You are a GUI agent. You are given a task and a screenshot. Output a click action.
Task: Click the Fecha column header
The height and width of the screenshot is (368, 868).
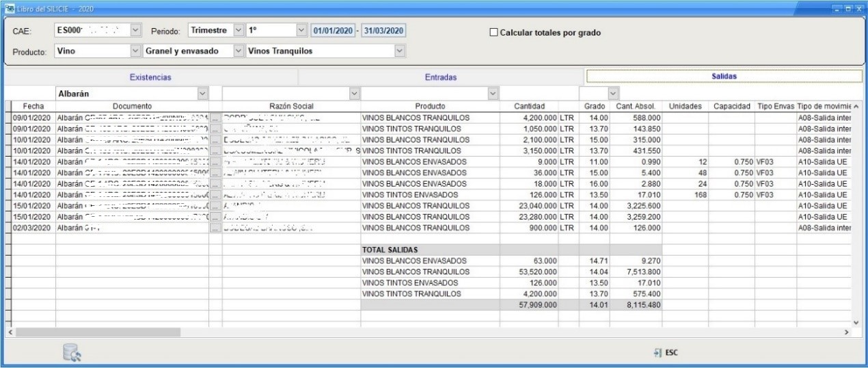(x=33, y=106)
